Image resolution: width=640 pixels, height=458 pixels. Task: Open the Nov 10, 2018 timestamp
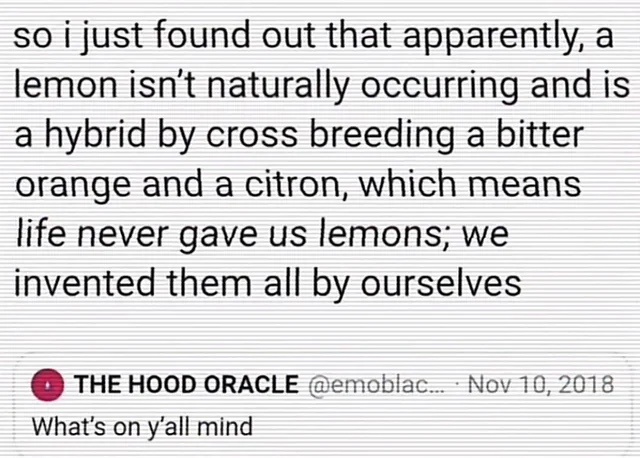click(x=540, y=384)
